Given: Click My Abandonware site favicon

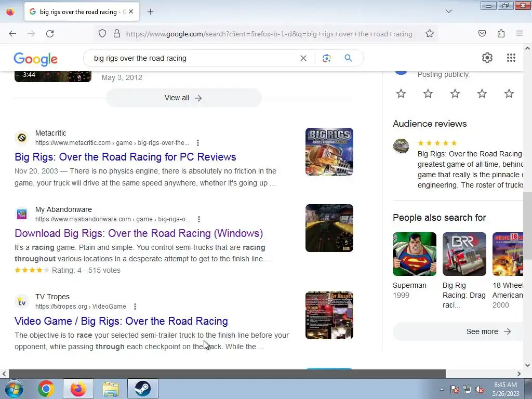Looking at the screenshot, I should 22,214.
